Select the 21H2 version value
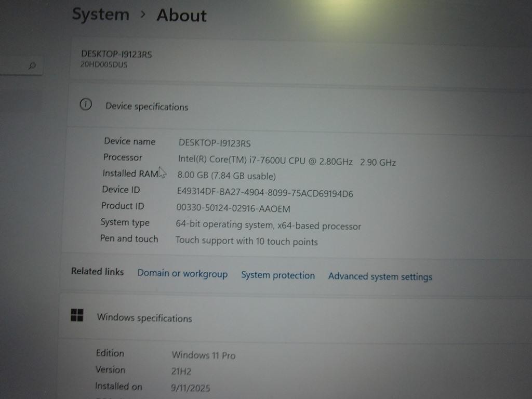The width and height of the screenshot is (532, 399). click(x=181, y=371)
